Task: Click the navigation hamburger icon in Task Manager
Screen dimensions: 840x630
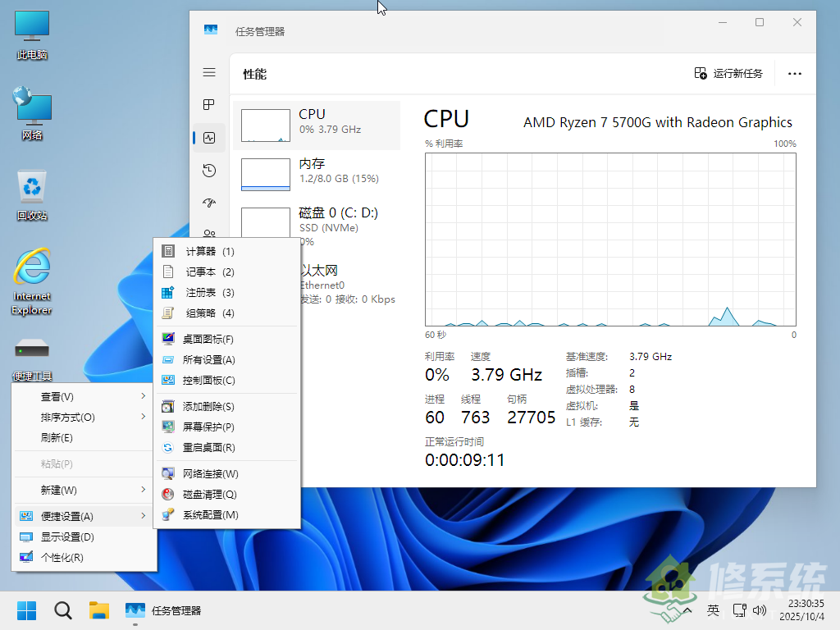Action: coord(209,72)
